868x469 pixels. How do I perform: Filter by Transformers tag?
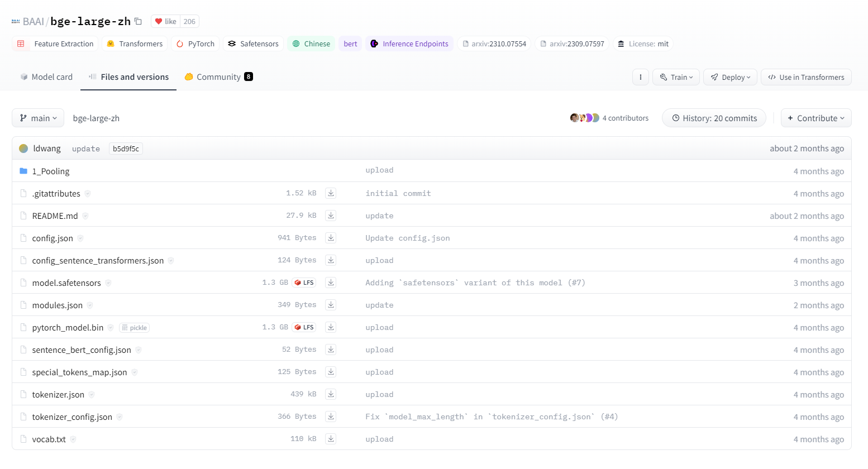pyautogui.click(x=134, y=44)
